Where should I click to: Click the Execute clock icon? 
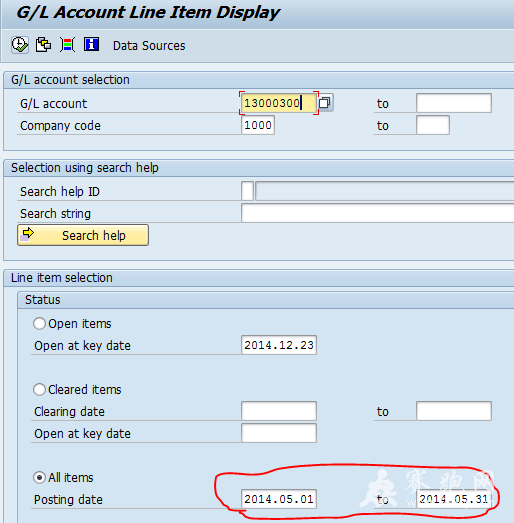point(20,45)
